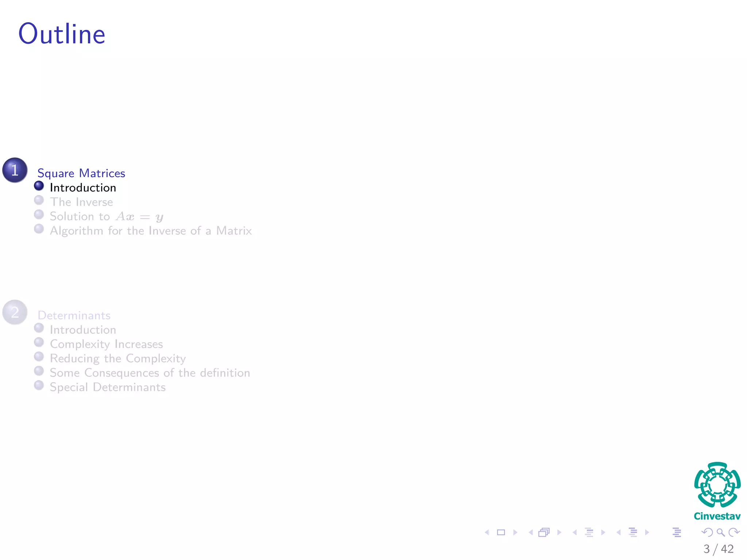This screenshot has height=560, width=747.
Task: Click the section navigation lines icon
Action: point(633,532)
